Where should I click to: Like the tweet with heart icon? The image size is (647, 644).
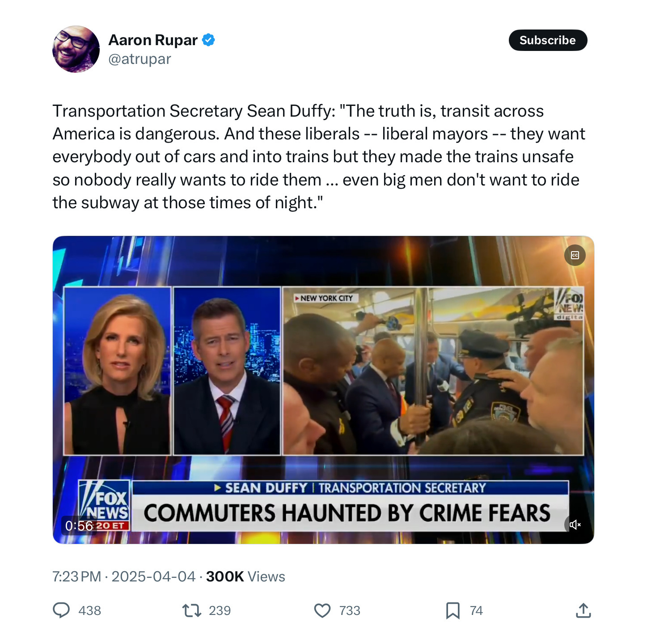click(x=322, y=610)
